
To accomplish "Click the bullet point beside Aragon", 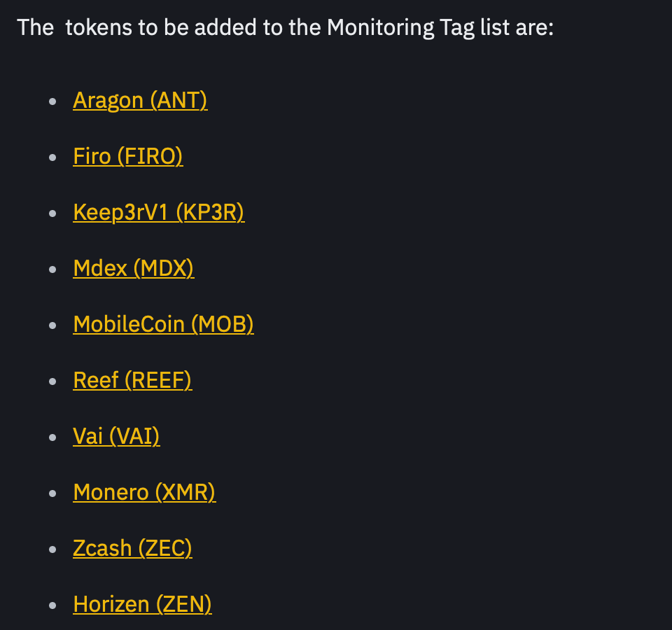I will coord(52,101).
